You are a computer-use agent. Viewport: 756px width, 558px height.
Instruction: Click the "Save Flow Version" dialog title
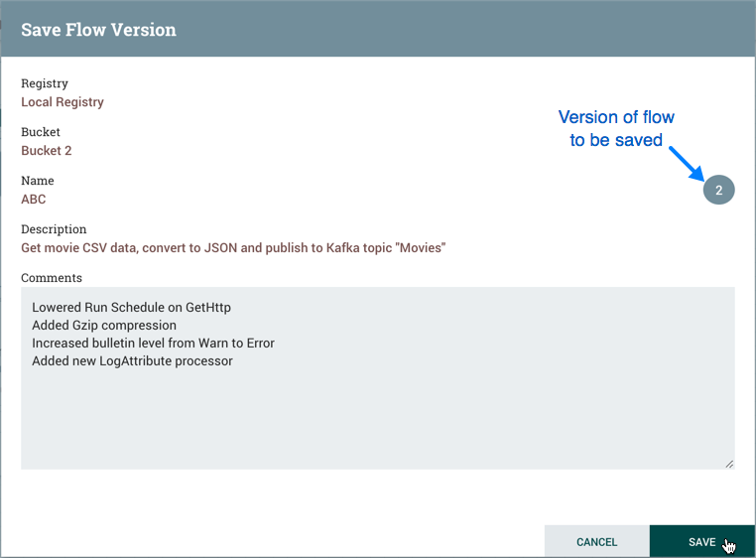tap(98, 30)
